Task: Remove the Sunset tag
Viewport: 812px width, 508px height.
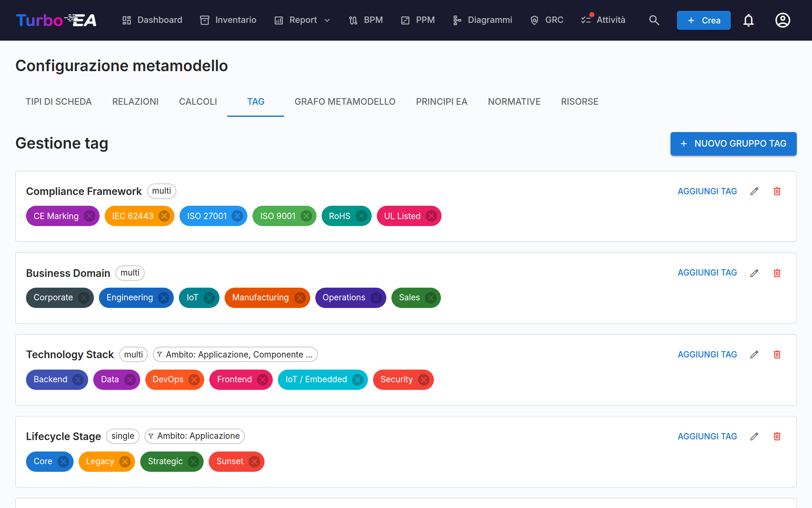Action: 254,462
